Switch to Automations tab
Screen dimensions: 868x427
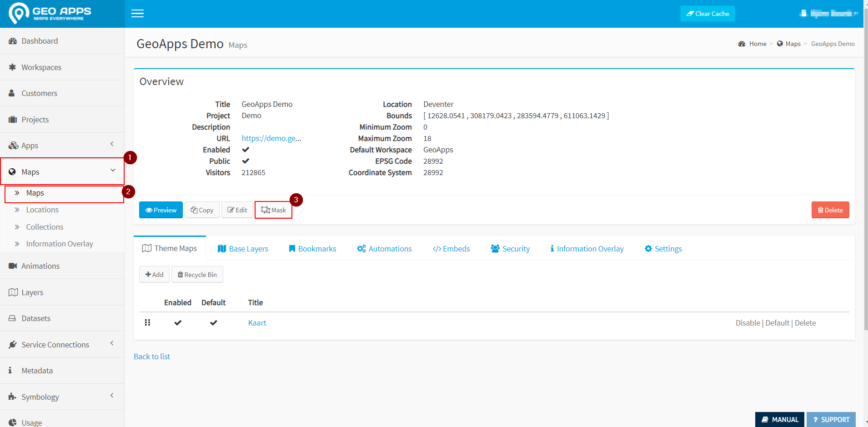384,249
